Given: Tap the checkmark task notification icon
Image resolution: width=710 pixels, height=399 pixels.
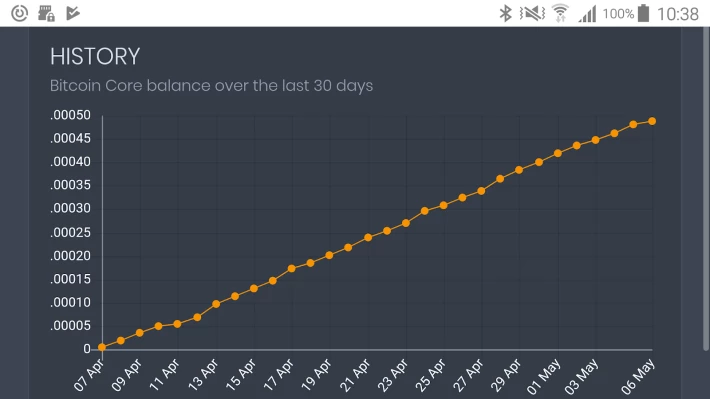Looking at the screenshot, I should pyautogui.click(x=73, y=13).
